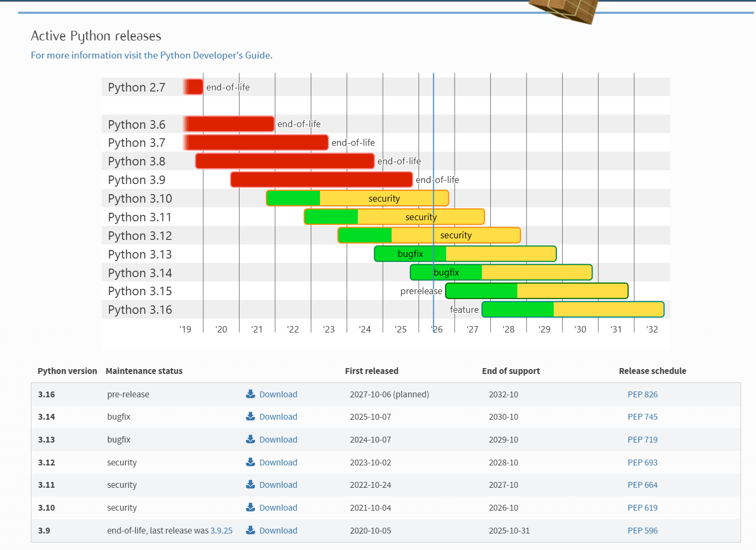Click the Release schedule column header

[653, 371]
